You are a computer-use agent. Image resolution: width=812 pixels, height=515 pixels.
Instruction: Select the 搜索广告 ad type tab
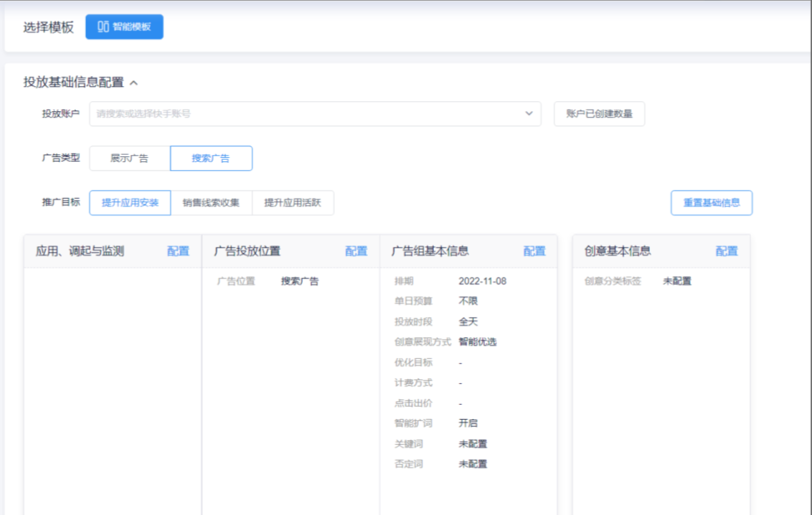point(212,158)
